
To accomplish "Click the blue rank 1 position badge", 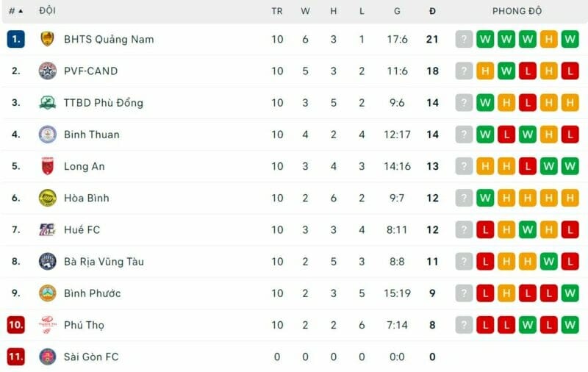I will (x=16, y=39).
